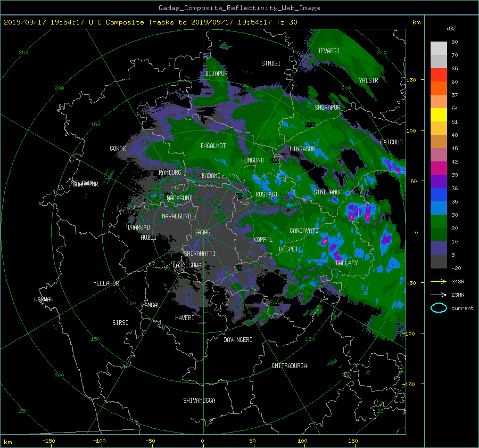Click the '24SR' legend text
479x448 pixels.
coord(458,282)
